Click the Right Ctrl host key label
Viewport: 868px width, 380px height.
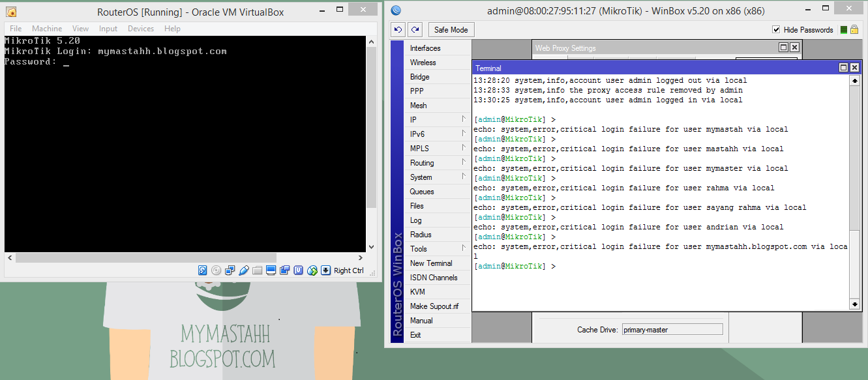click(x=349, y=270)
